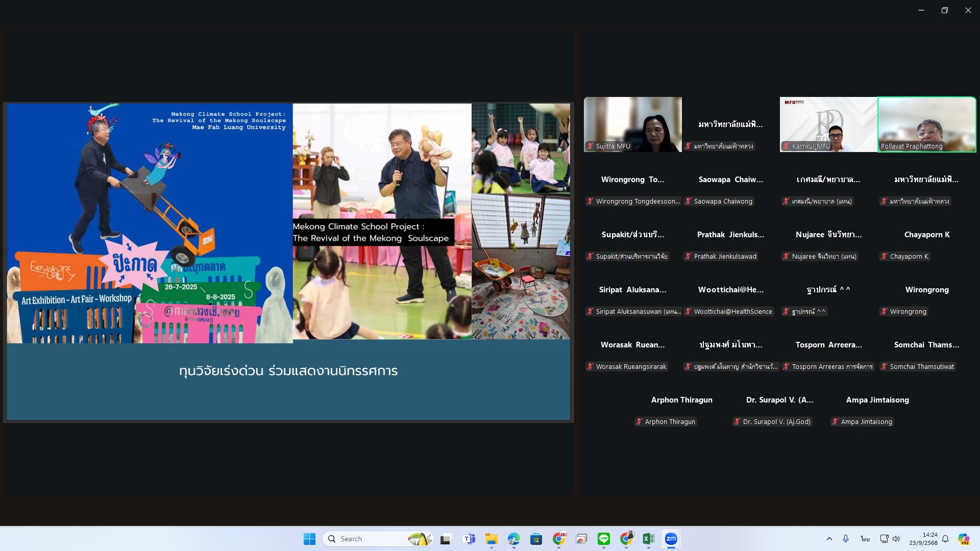Open Copilot icon in system tray

(x=963, y=539)
